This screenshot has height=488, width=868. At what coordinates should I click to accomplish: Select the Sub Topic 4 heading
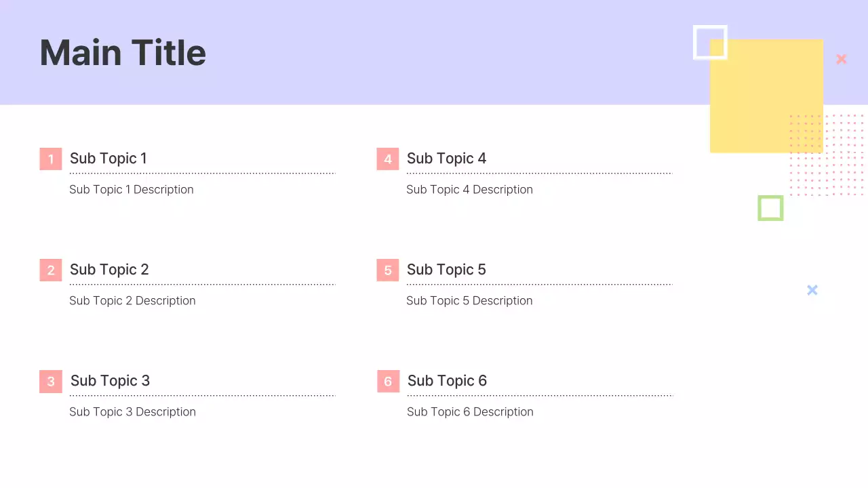pos(446,159)
